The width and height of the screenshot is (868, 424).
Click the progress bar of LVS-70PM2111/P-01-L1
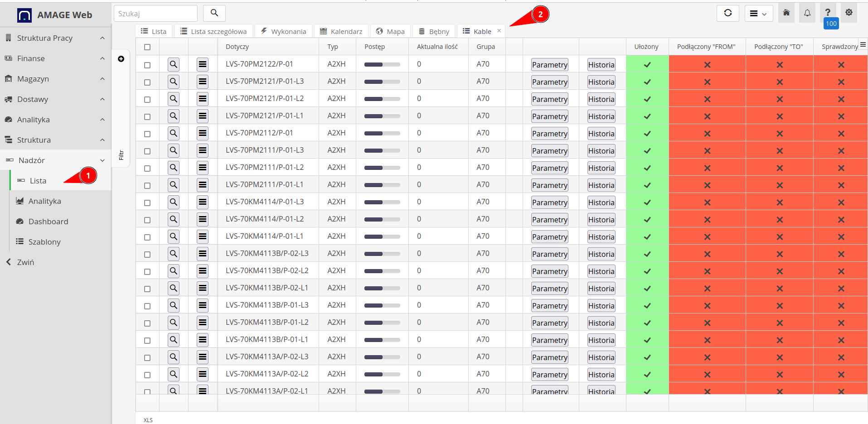pos(382,184)
